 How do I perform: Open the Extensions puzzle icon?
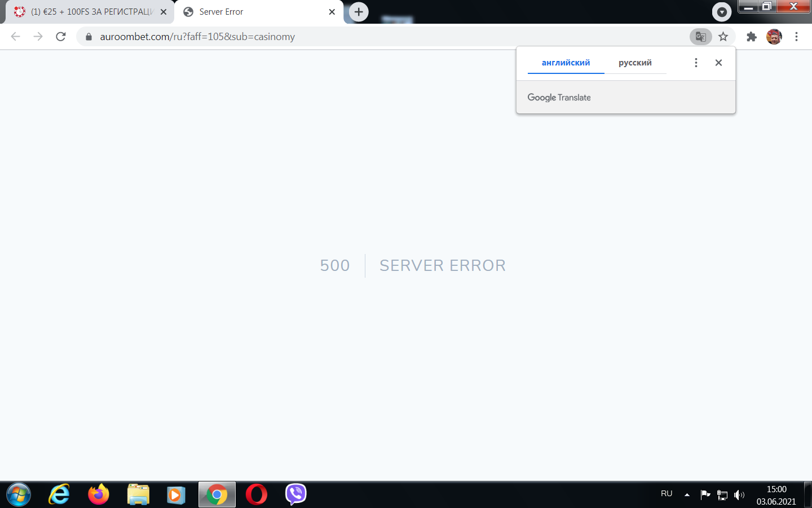pos(751,37)
